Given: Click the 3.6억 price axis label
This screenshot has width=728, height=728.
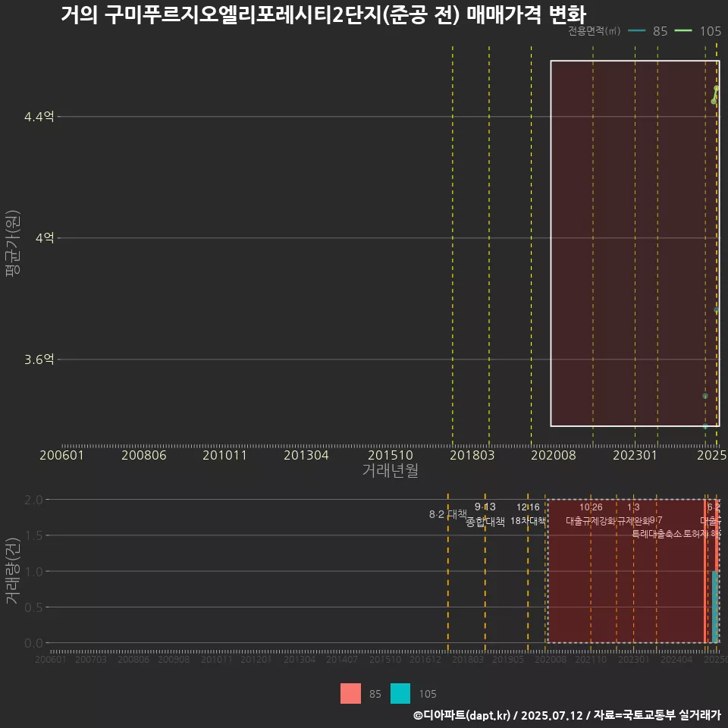Looking at the screenshot, I should click(x=39, y=359).
